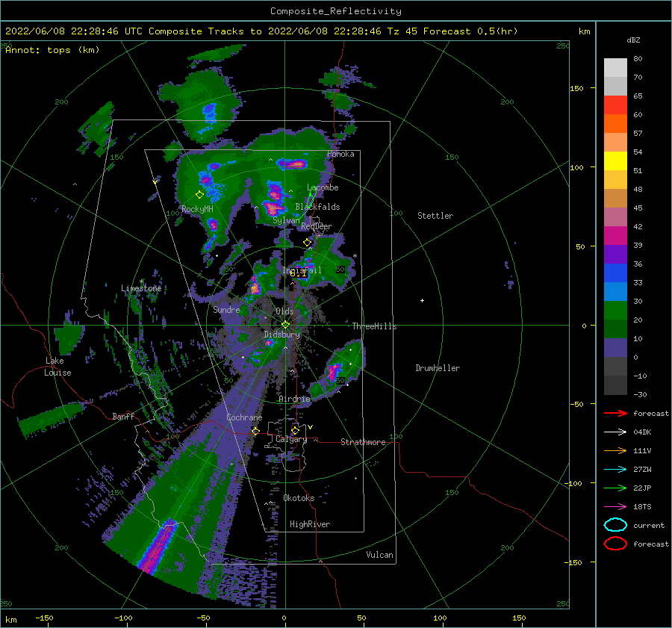Select the gold 51 dBZ color swatch
This screenshot has height=628, width=672.
615,179
